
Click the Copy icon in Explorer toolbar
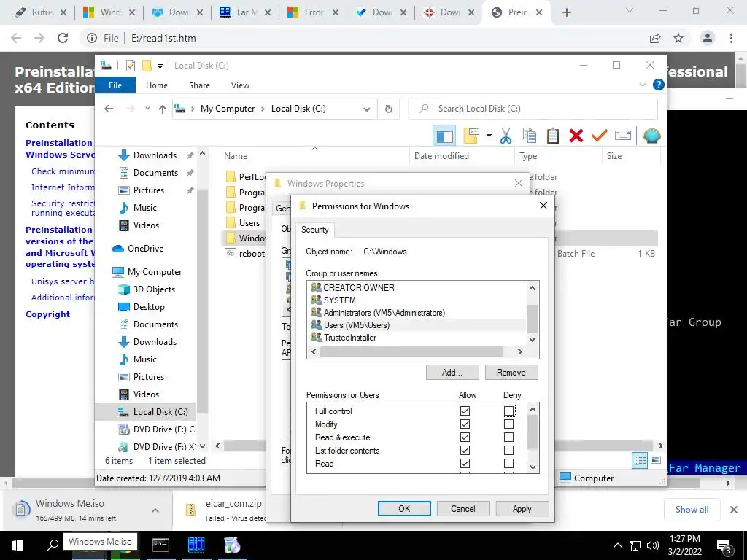[x=530, y=136]
